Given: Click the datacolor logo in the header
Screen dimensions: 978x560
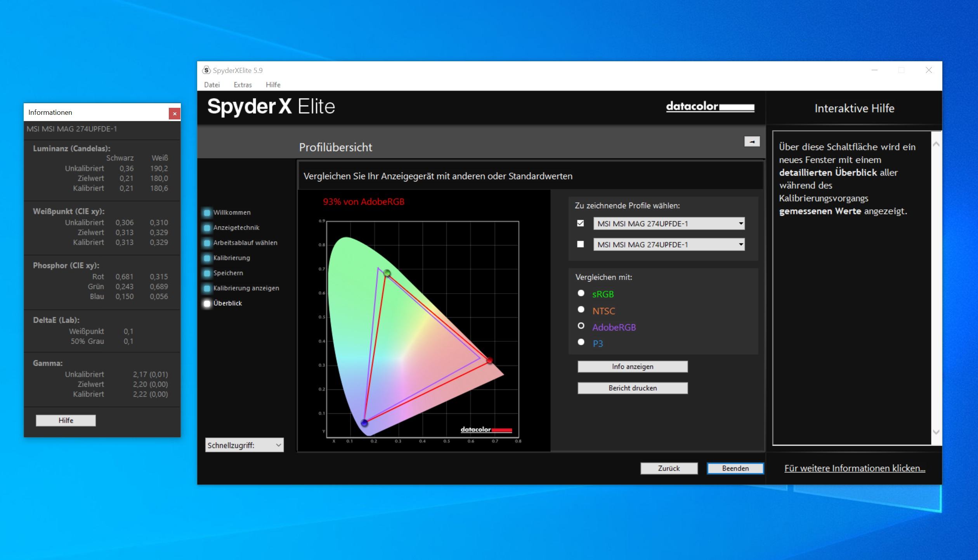Looking at the screenshot, I should tap(710, 106).
